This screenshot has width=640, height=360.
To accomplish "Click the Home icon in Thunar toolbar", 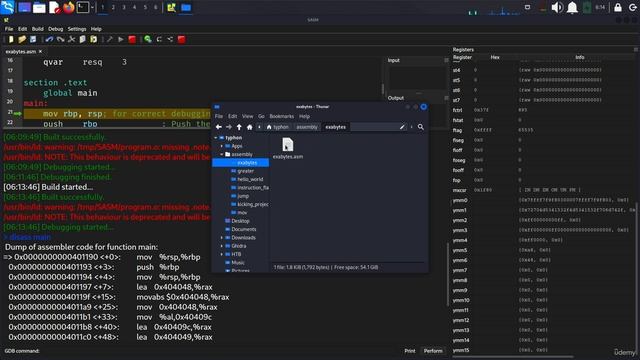I will (249, 127).
